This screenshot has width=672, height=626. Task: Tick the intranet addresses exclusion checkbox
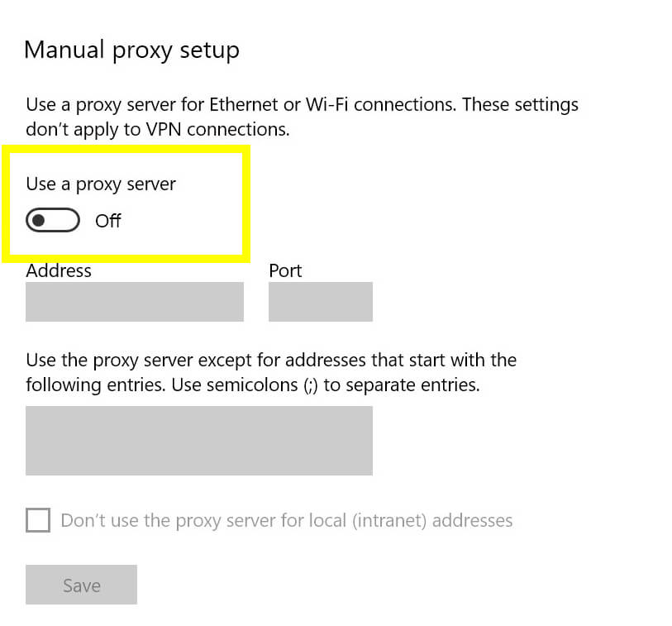(x=37, y=520)
